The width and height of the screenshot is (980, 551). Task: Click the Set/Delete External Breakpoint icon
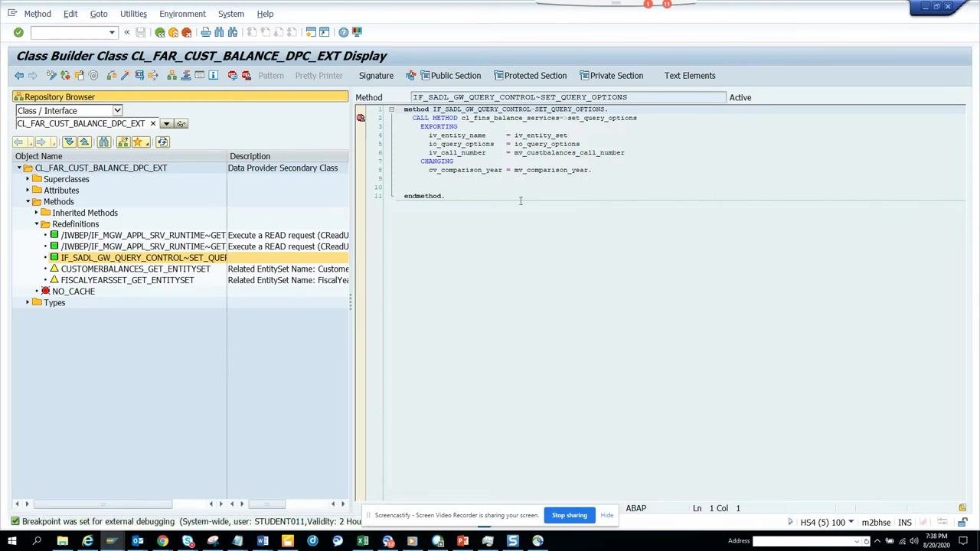click(x=247, y=75)
